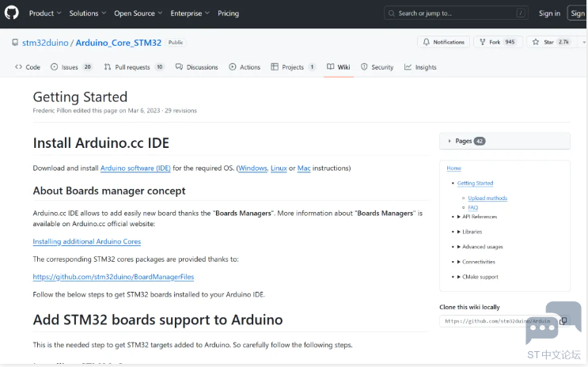
Task: Click the repository book icon
Action: 15,43
